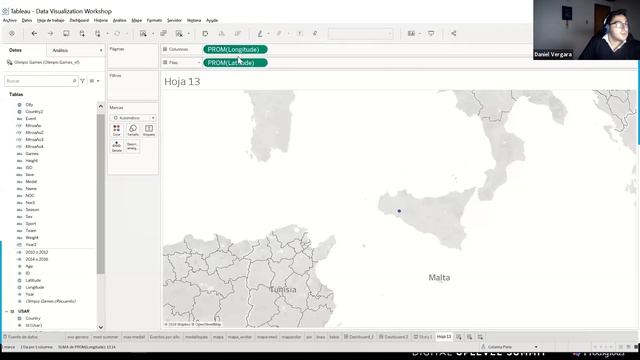Click the redo forward arrow
Image resolution: width=640 pixels, height=360 pixels.
pyautogui.click(x=50, y=33)
